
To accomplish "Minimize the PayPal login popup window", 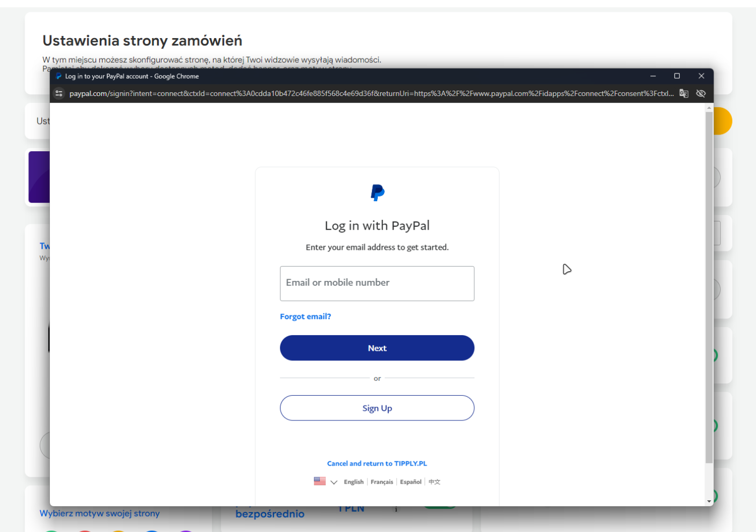I will pyautogui.click(x=653, y=76).
